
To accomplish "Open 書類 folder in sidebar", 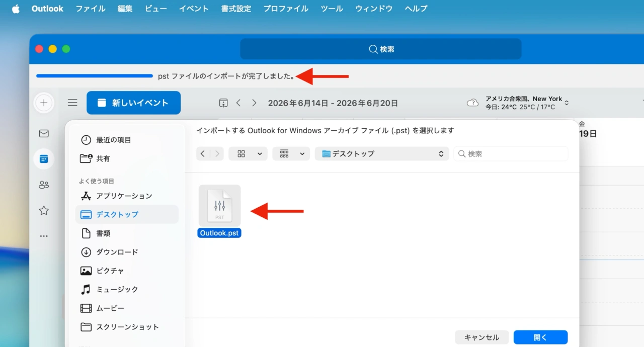I will pyautogui.click(x=127, y=233).
